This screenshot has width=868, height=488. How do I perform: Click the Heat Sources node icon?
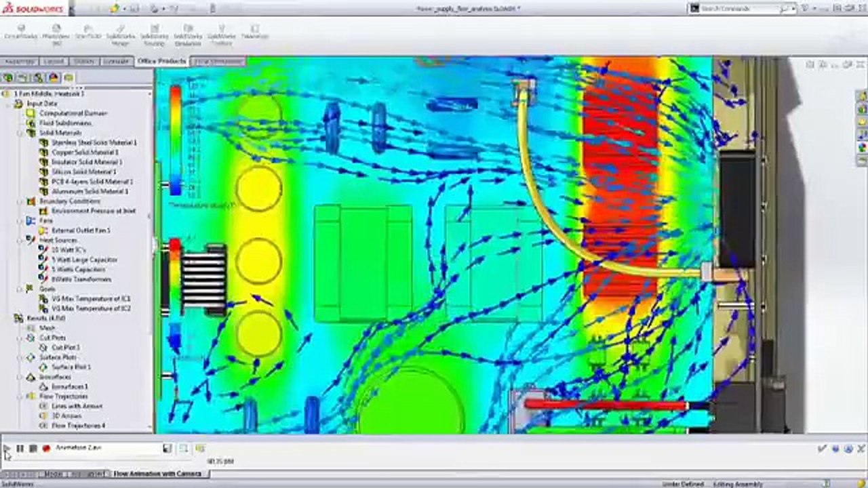click(31, 240)
